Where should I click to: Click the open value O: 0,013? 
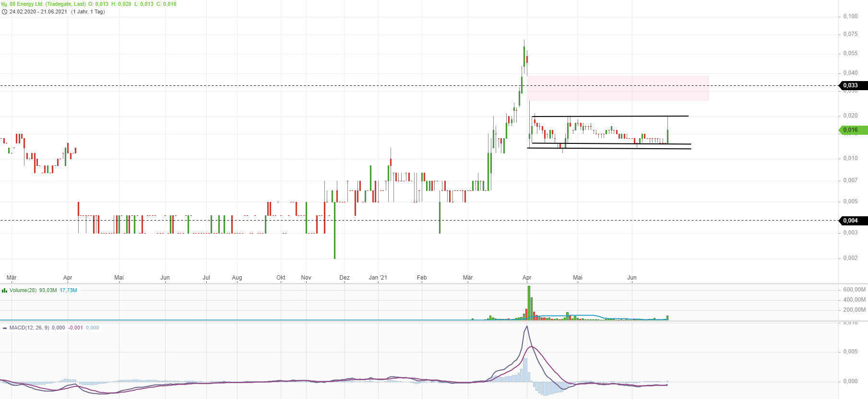(x=98, y=4)
